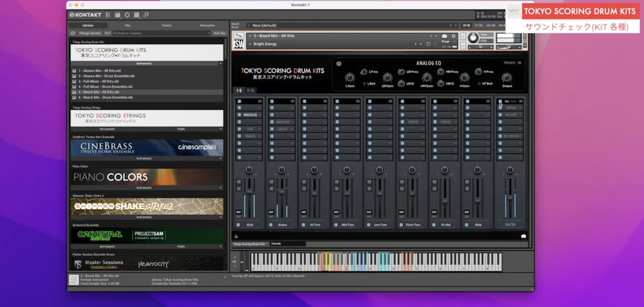Open the FB COMP slot dropdown on Master
The width and height of the screenshot is (644, 307).
pyautogui.click(x=520, y=115)
